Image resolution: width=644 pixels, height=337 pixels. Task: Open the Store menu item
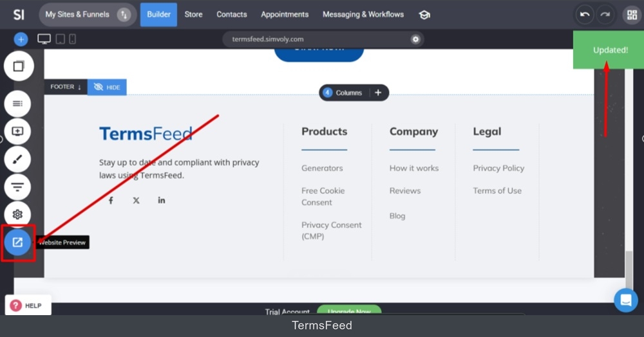[193, 15]
